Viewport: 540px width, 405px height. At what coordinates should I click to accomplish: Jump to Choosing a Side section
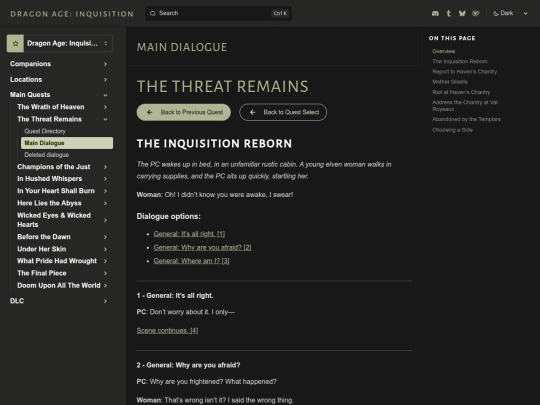pyautogui.click(x=452, y=130)
